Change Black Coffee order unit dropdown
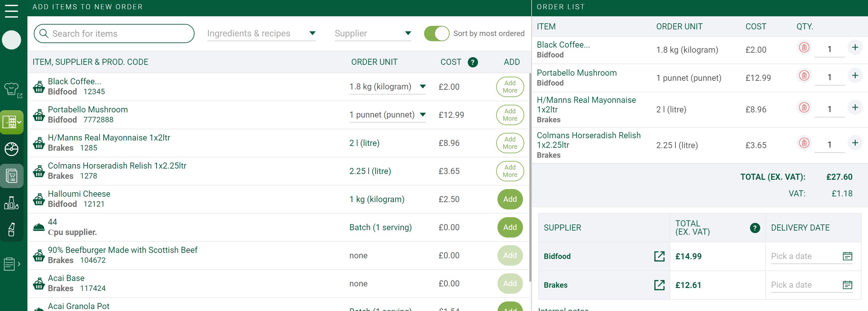 pyautogui.click(x=387, y=87)
